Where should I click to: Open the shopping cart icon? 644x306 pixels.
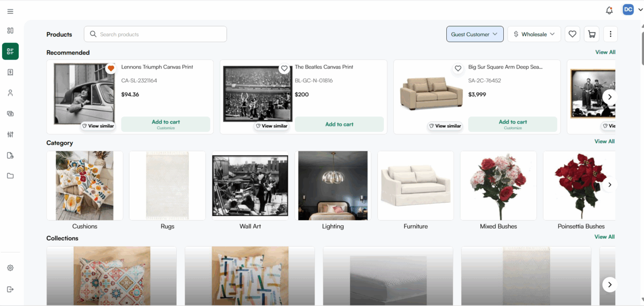pyautogui.click(x=591, y=34)
